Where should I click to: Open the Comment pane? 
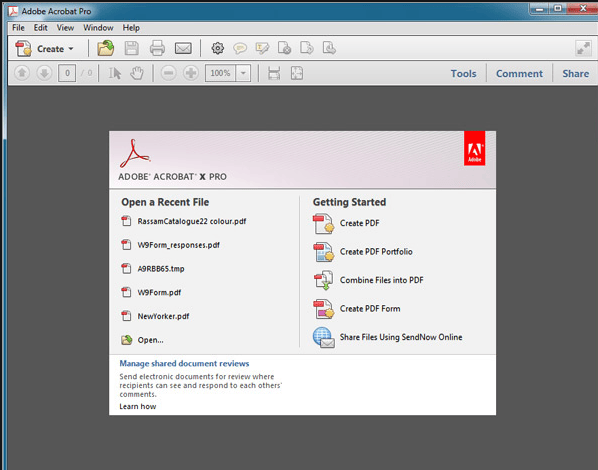[519, 73]
